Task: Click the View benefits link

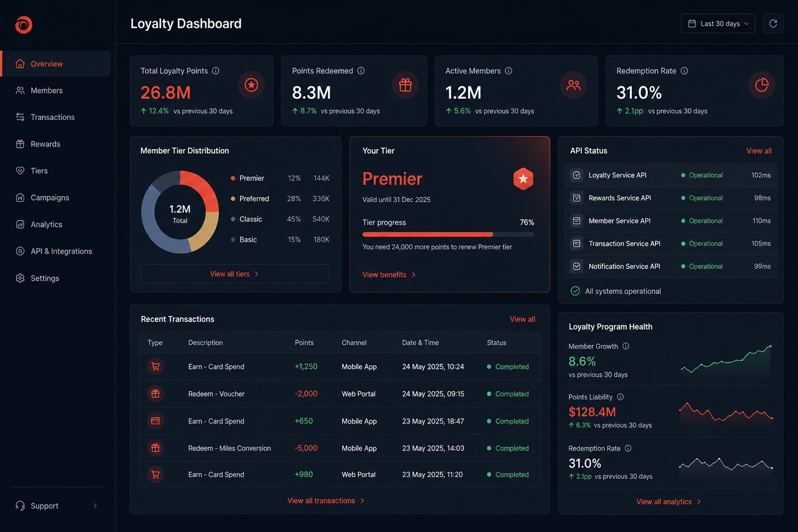Action: [389, 275]
